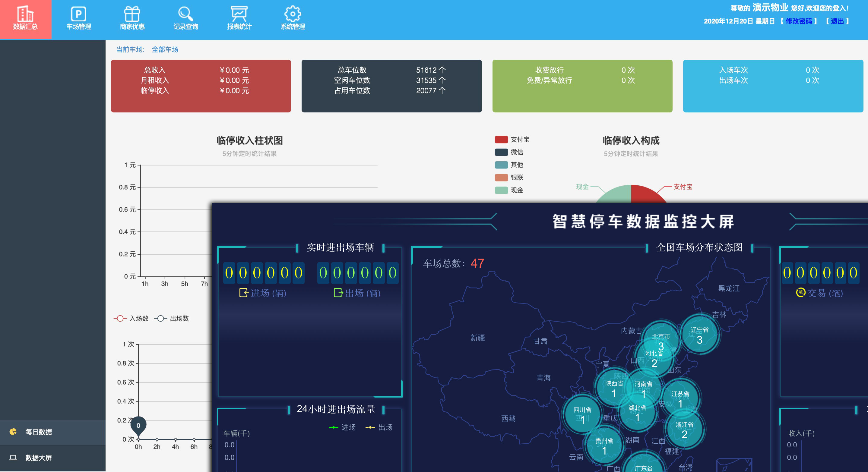Toggle the 支付宝 legend entry

tap(512, 139)
